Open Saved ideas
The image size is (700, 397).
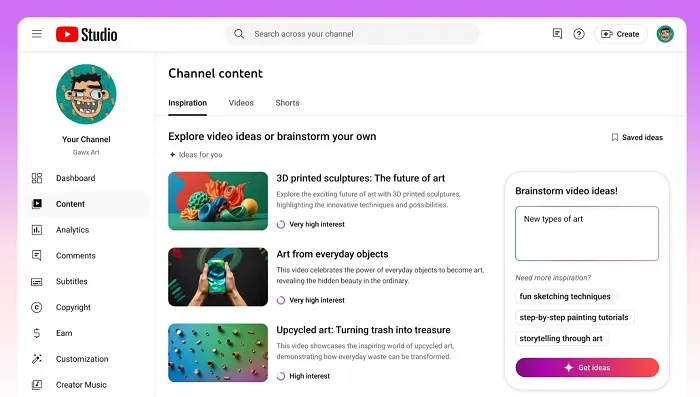pos(637,137)
